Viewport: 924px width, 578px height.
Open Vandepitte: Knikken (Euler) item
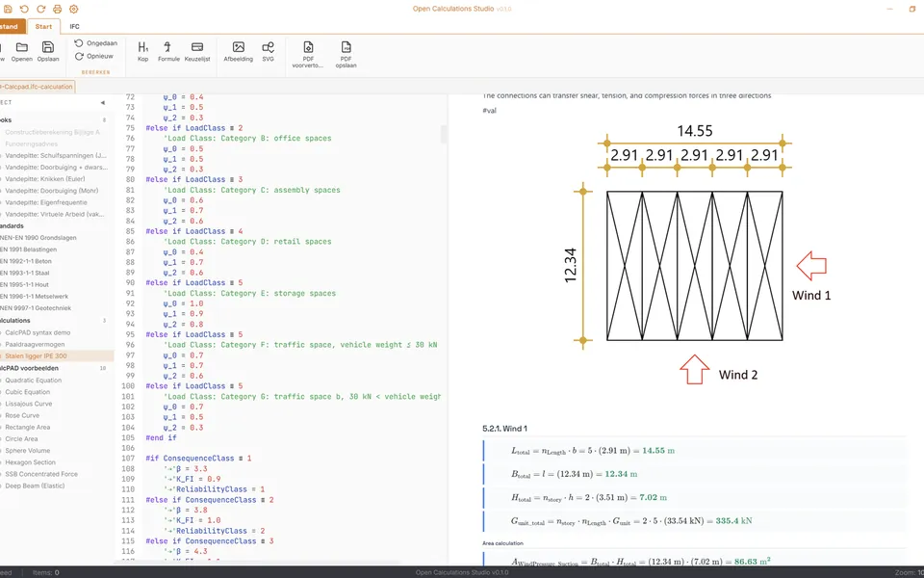point(45,179)
